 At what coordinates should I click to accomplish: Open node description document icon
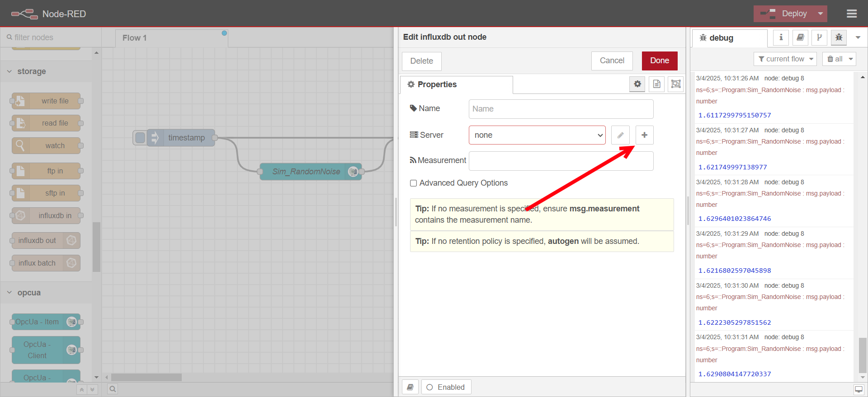(x=656, y=84)
